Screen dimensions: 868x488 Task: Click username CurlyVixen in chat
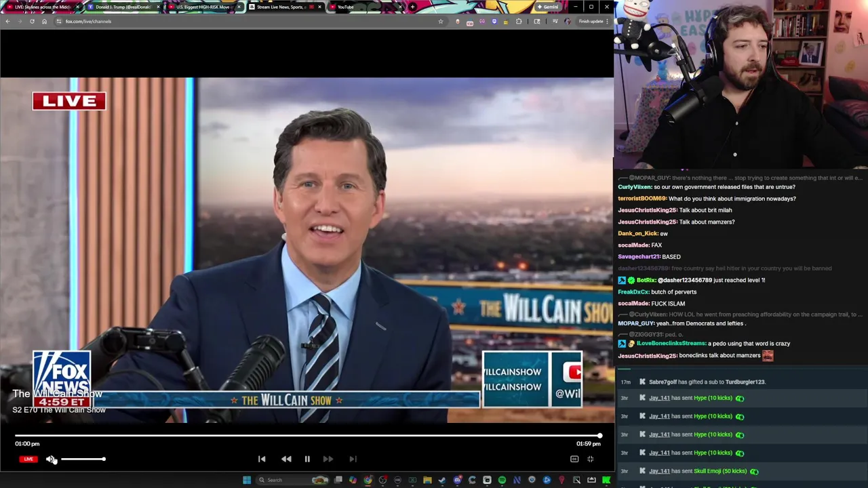(x=635, y=187)
